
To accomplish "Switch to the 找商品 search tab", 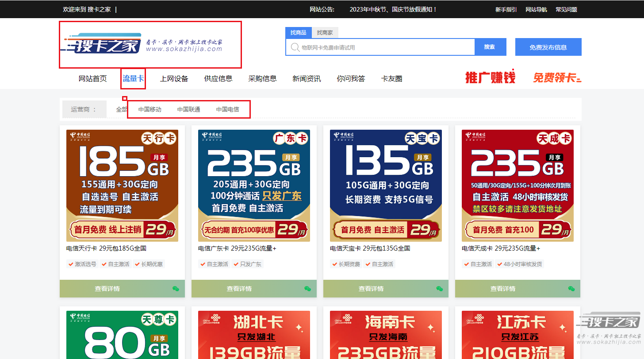I will coord(299,33).
